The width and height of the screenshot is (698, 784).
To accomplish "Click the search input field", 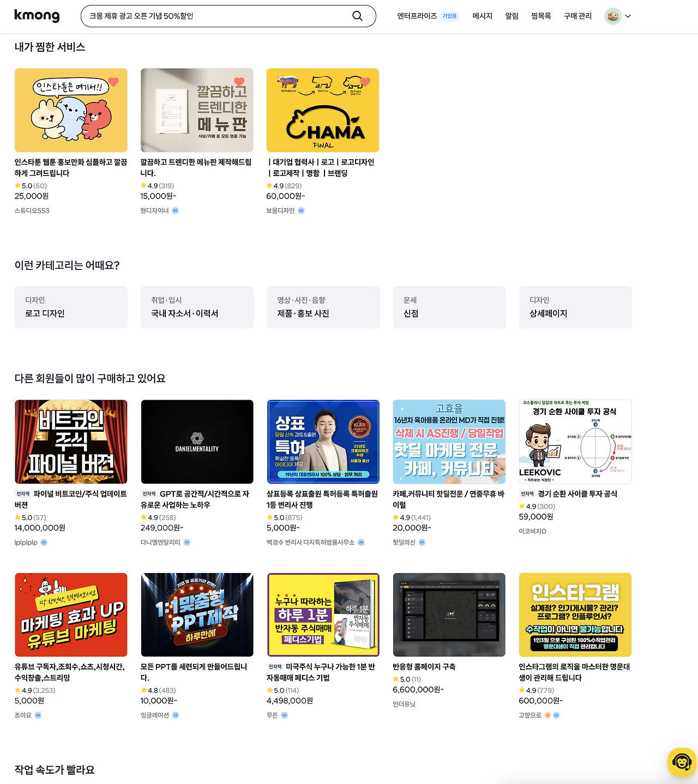I will pos(218,16).
